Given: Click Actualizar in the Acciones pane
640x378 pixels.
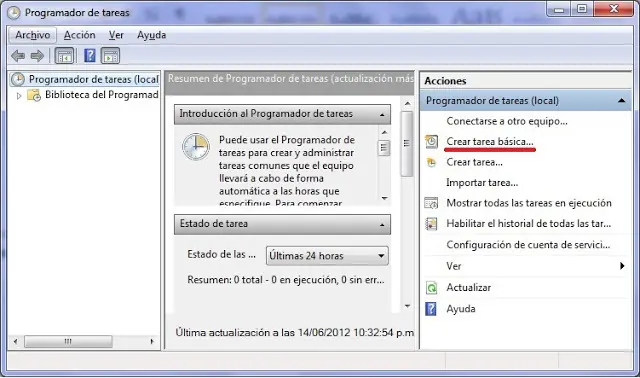Looking at the screenshot, I should coord(469,288).
